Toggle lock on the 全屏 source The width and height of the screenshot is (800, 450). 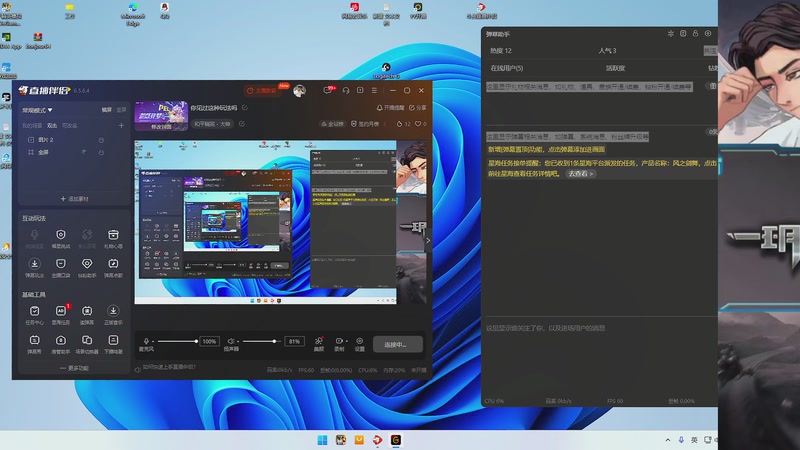(101, 153)
